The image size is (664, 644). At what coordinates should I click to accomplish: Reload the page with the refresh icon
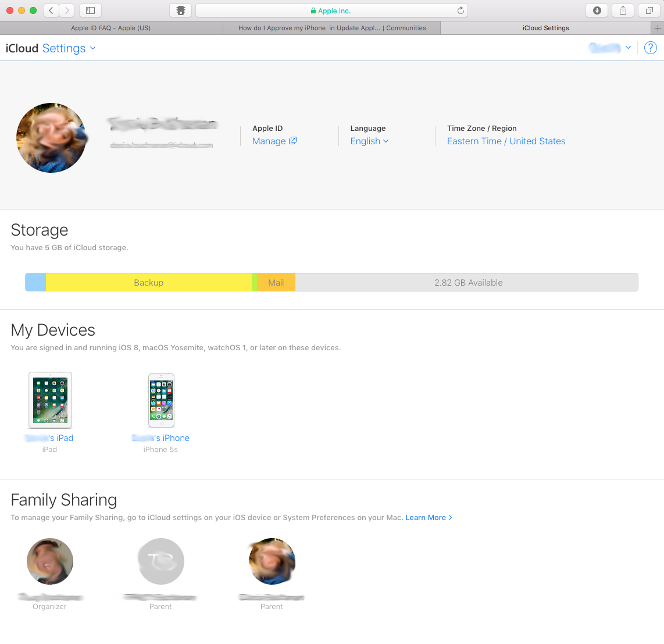click(x=460, y=10)
